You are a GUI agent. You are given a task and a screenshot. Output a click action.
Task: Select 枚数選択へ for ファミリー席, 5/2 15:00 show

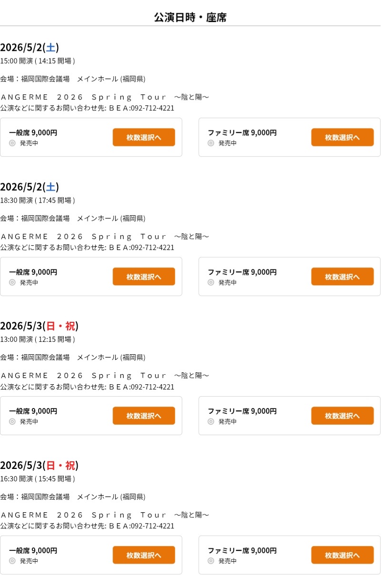pyautogui.click(x=342, y=137)
